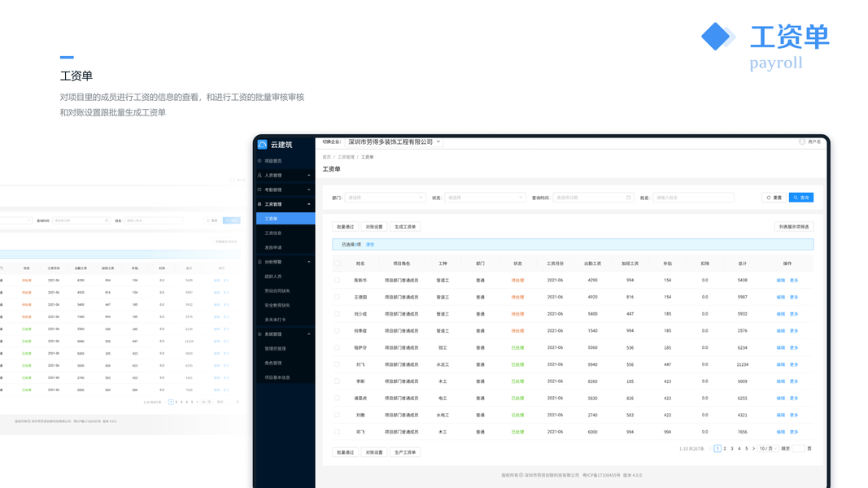868x488 pixels.
Task: Click the 姓名 name input field
Action: coord(693,198)
